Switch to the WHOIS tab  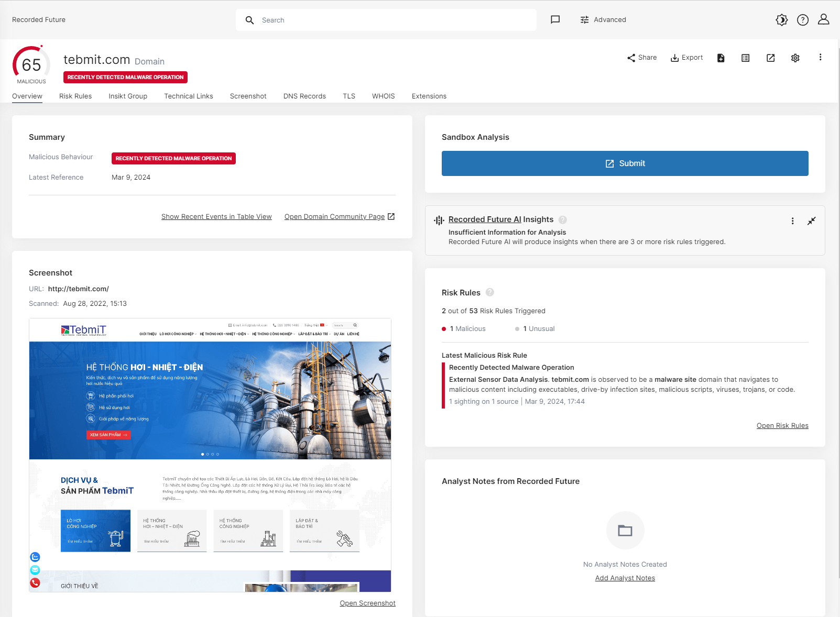[x=383, y=96]
